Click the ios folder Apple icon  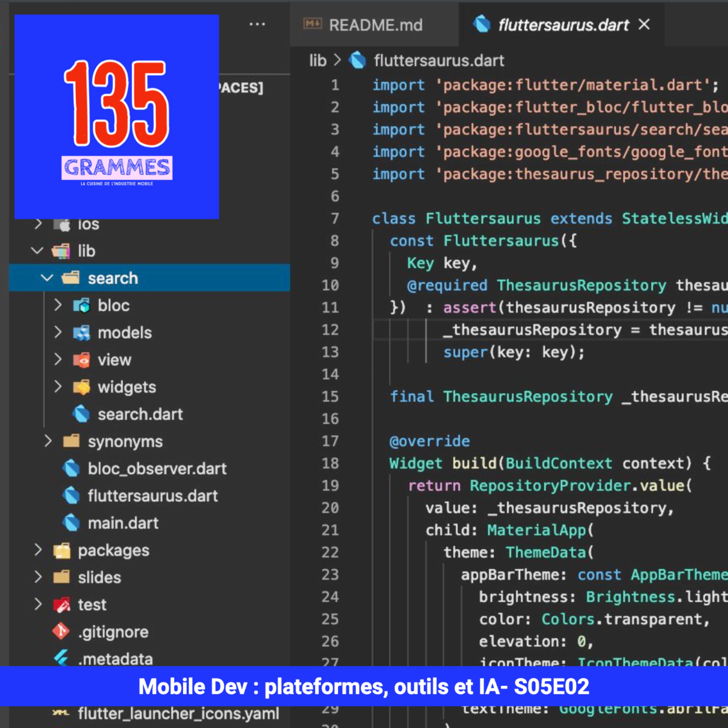pos(62,224)
